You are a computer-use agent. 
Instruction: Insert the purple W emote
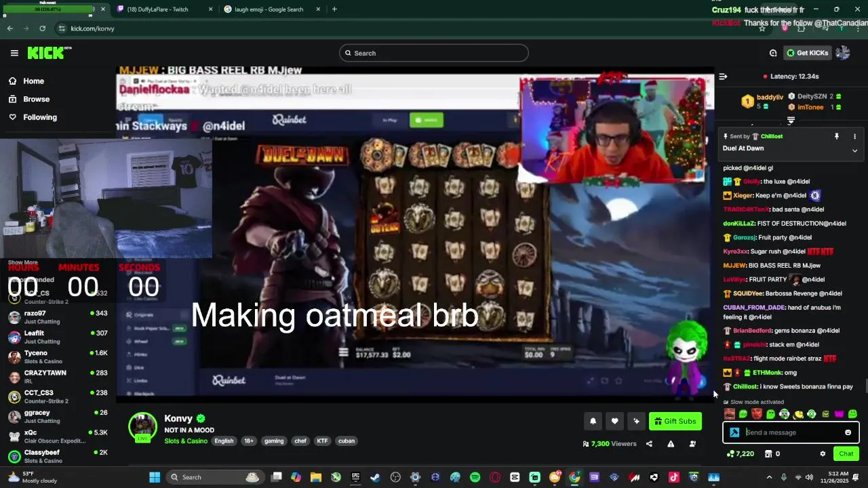click(x=839, y=414)
